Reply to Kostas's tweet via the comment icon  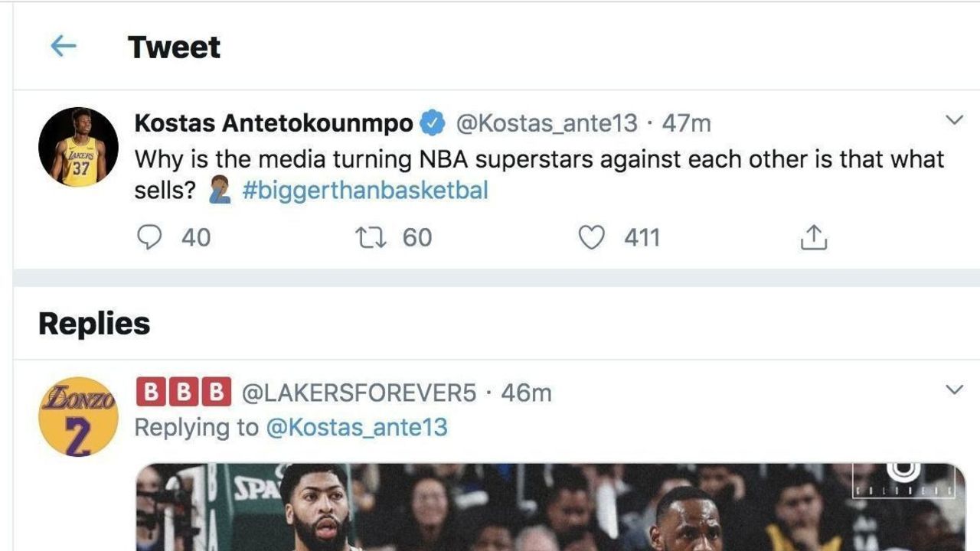point(149,237)
